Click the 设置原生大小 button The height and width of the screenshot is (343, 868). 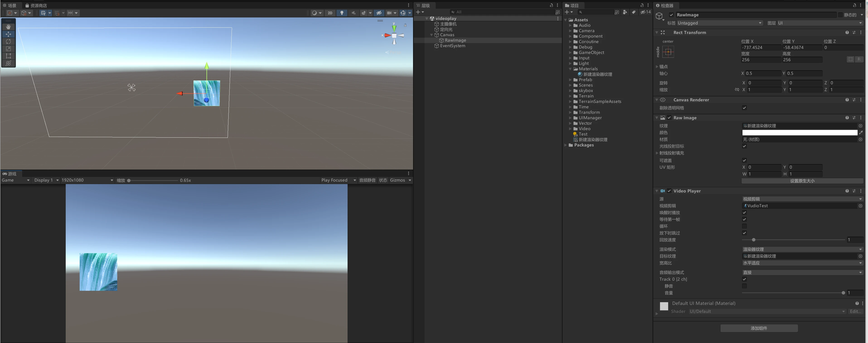coord(802,181)
